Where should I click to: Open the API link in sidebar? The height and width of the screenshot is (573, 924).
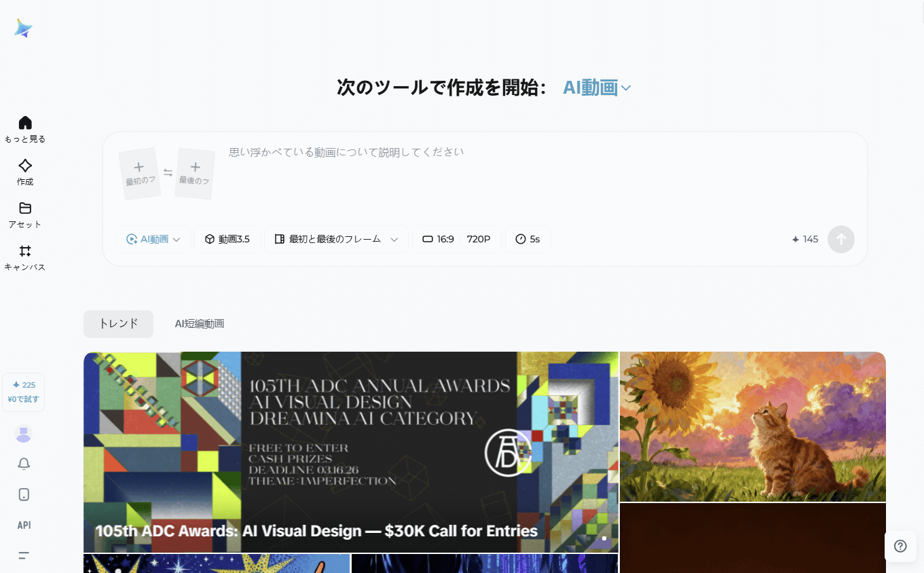(x=24, y=525)
